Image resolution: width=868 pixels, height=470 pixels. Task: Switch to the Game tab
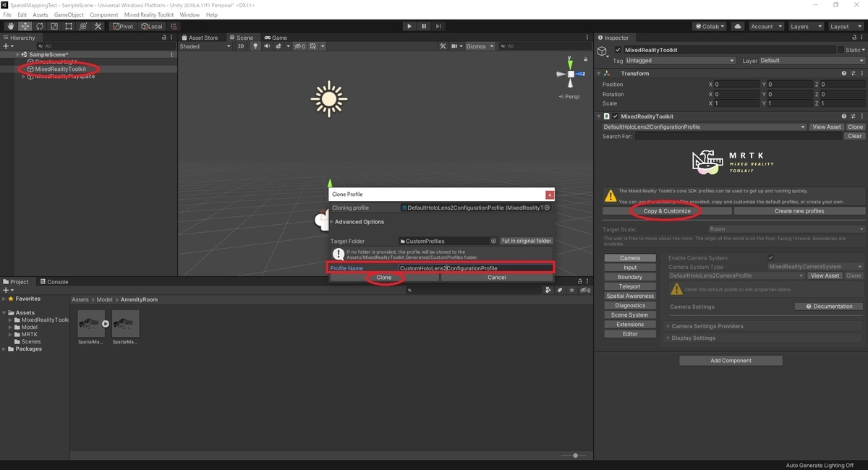click(x=276, y=38)
